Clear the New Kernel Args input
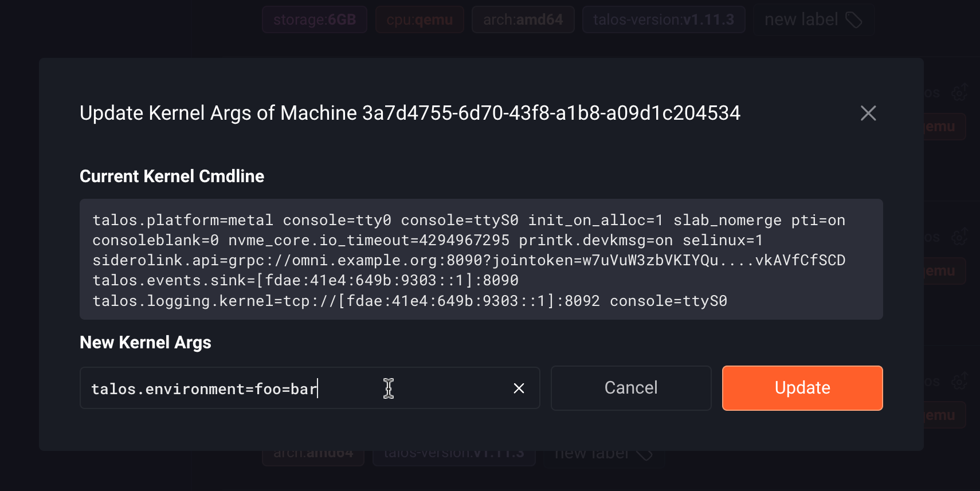980x491 pixels. click(519, 388)
